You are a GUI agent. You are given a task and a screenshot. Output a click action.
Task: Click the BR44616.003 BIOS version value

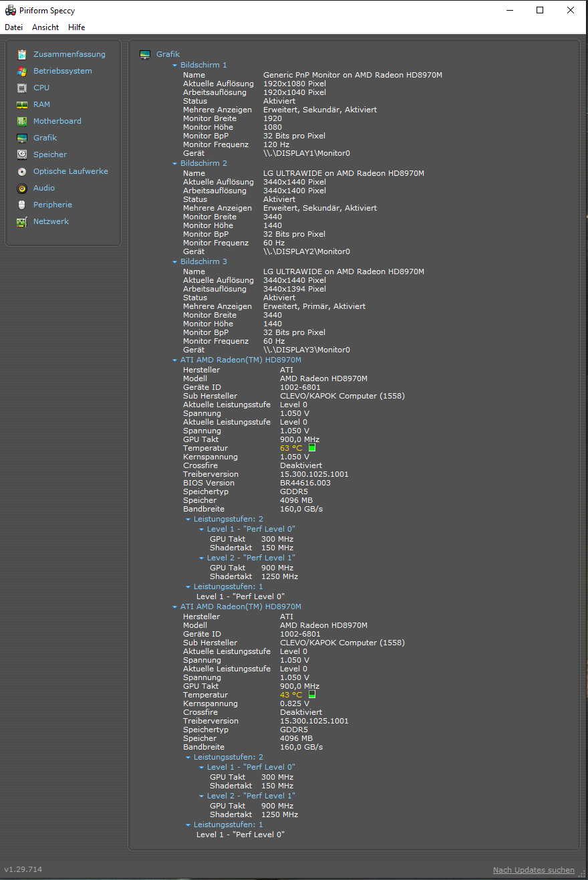point(305,483)
